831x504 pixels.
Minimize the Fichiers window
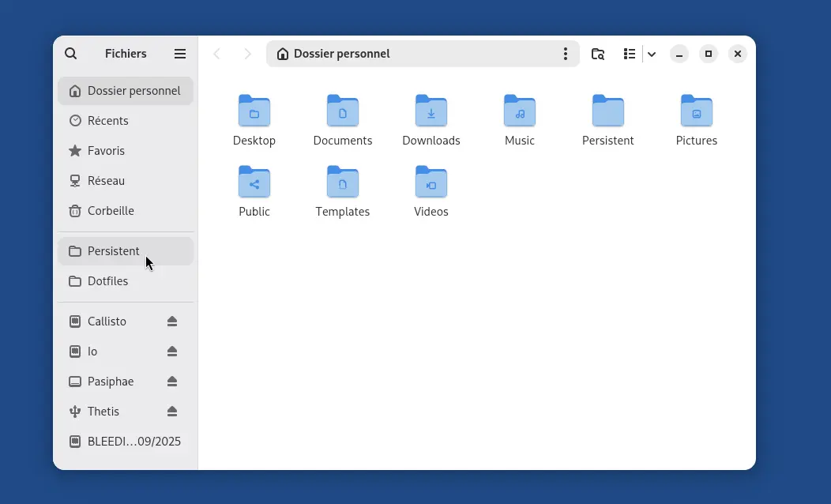pos(679,54)
